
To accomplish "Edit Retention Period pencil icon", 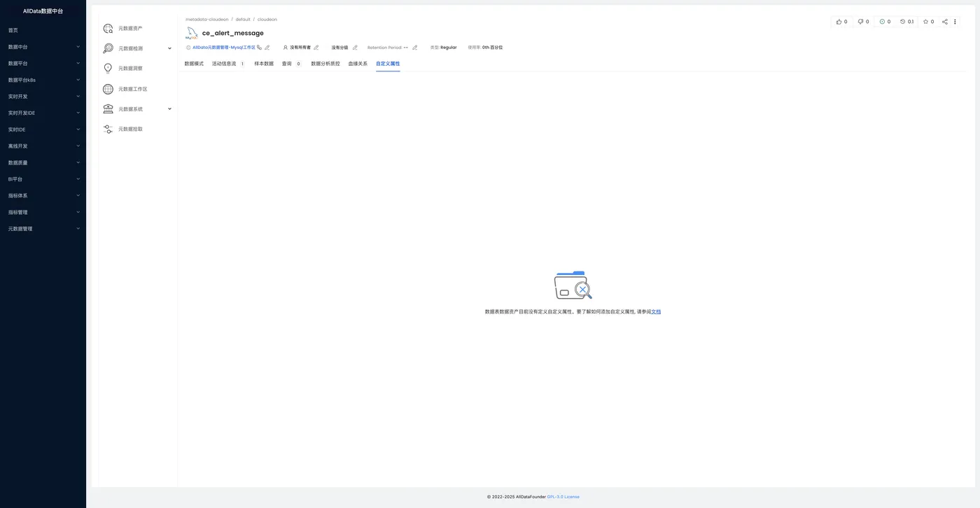I will pos(414,48).
